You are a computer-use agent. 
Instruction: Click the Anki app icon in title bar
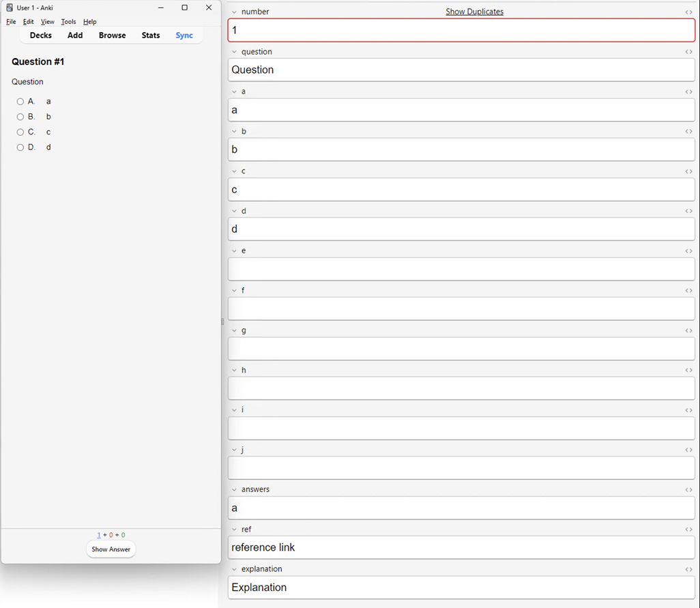(10, 8)
